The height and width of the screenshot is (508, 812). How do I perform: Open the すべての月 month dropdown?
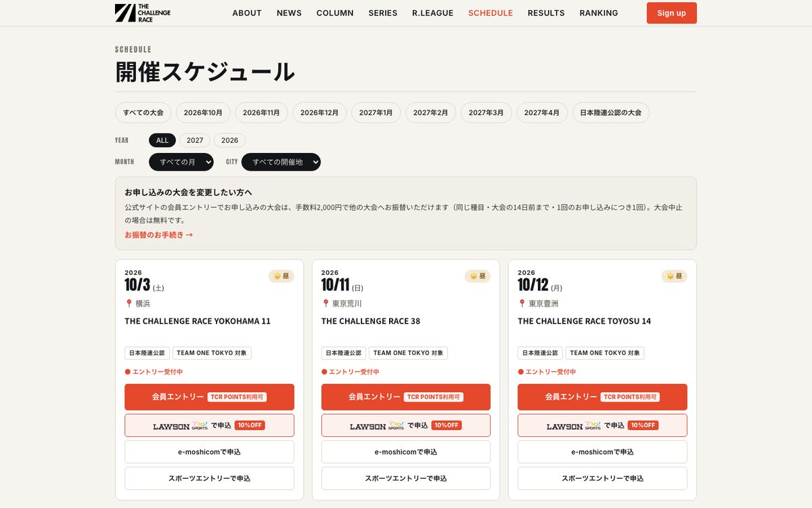pos(181,162)
